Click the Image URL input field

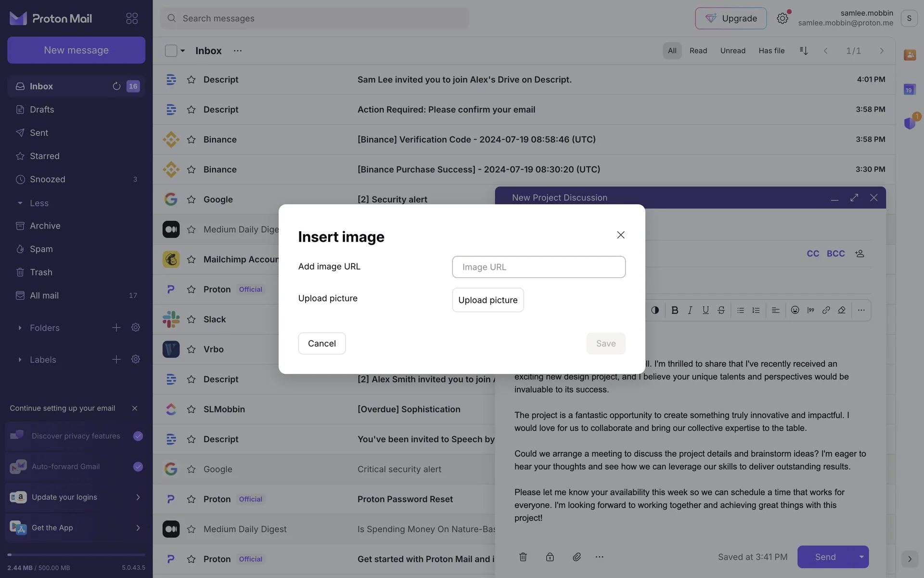(539, 267)
